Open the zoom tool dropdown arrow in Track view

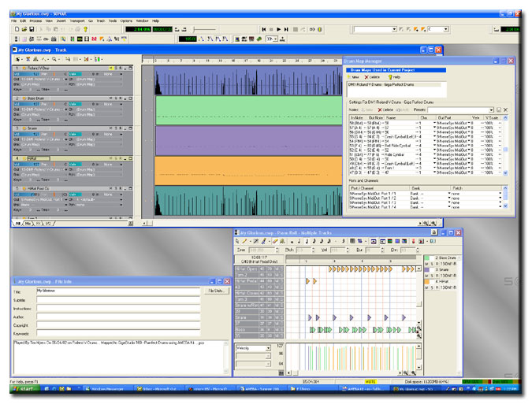[59, 59]
